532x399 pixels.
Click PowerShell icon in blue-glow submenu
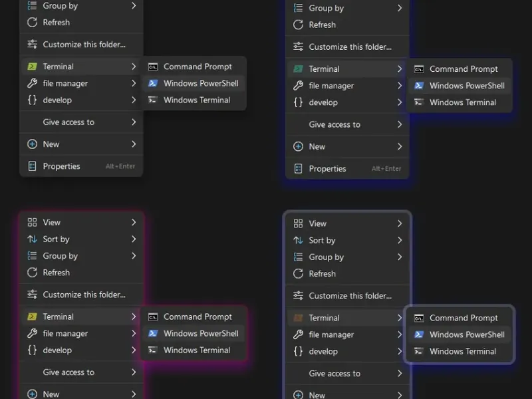(x=419, y=86)
